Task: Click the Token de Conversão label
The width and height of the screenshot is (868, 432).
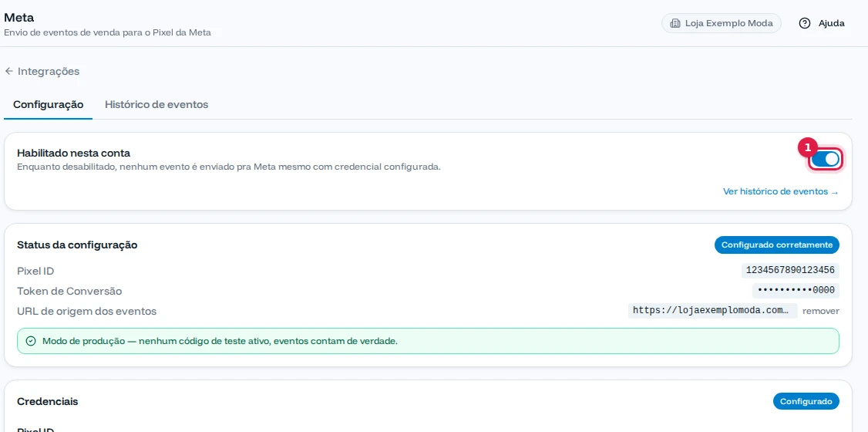Action: pyautogui.click(x=69, y=291)
